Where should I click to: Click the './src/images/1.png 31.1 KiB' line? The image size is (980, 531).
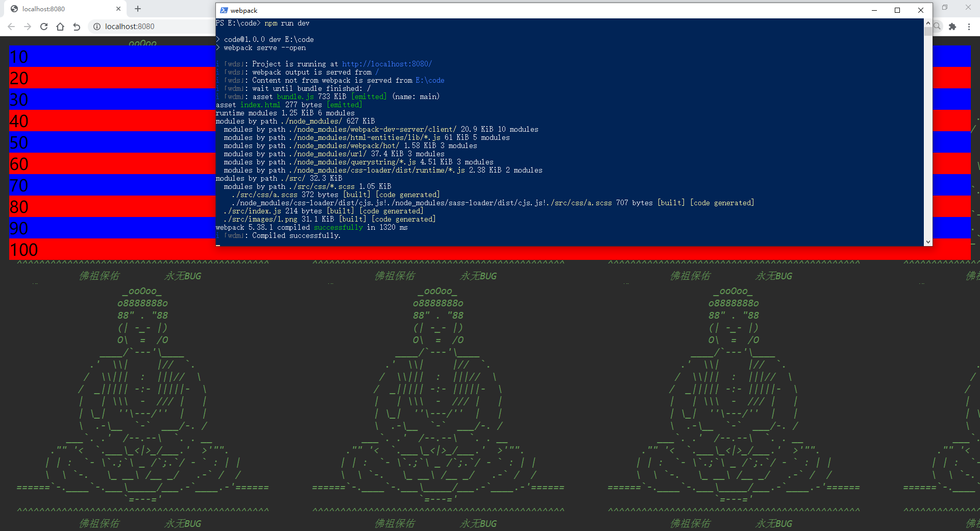pos(330,219)
